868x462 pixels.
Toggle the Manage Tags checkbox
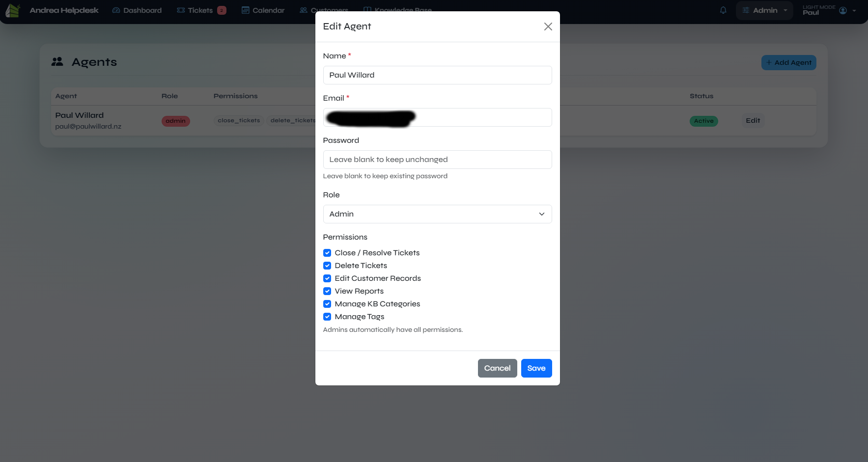327,317
